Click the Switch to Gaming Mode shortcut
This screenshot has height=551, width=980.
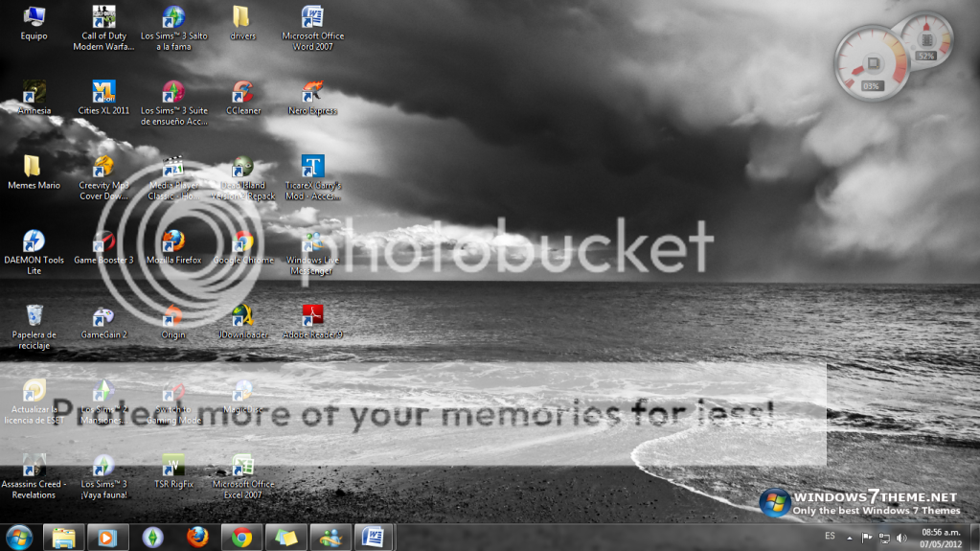tap(173, 391)
